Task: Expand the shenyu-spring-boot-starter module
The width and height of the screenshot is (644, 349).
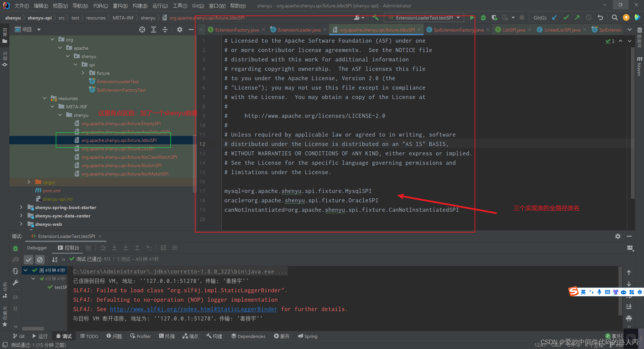Action: 21,207
